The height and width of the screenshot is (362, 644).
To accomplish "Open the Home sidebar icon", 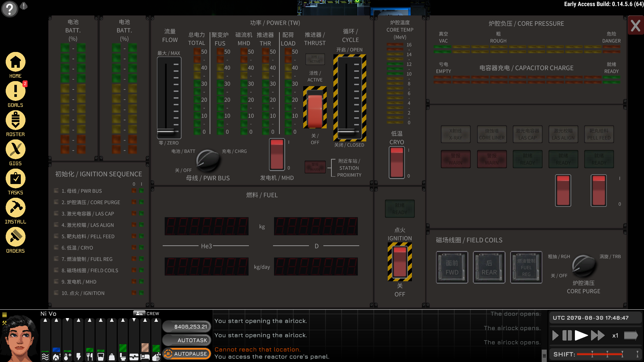I will pos(15,62).
